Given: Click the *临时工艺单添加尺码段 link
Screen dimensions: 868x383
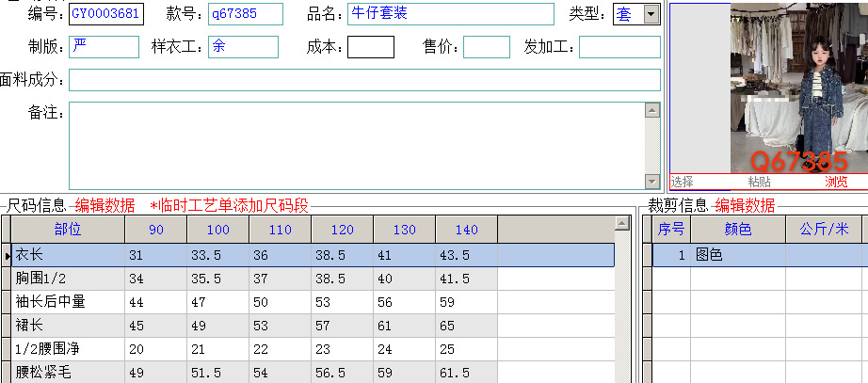Looking at the screenshot, I should pos(229,206).
